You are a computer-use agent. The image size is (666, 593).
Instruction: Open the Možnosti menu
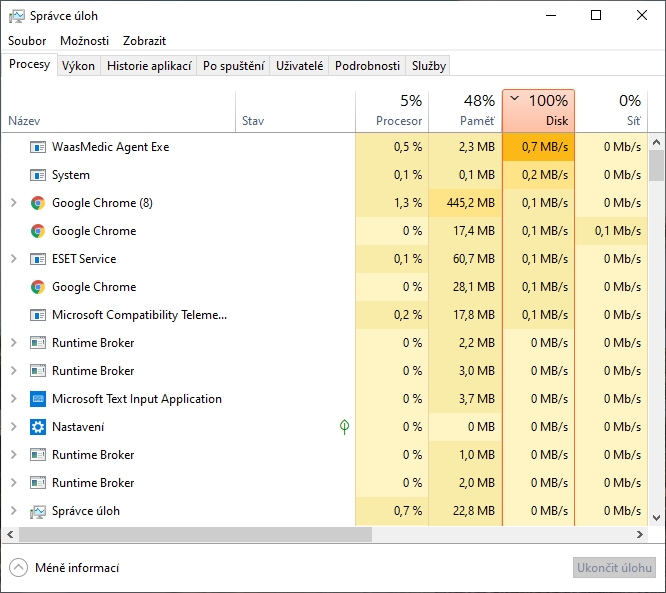(84, 41)
